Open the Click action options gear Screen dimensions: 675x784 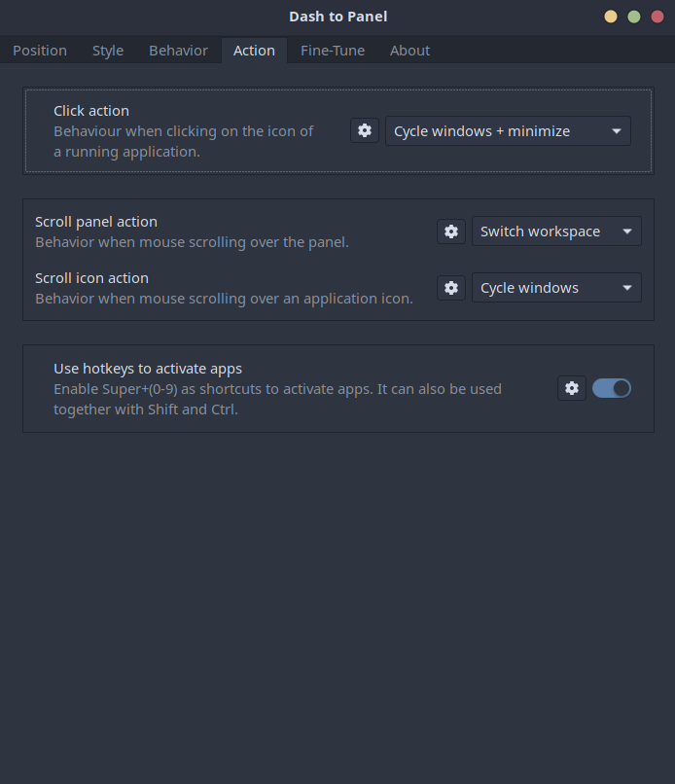364,130
